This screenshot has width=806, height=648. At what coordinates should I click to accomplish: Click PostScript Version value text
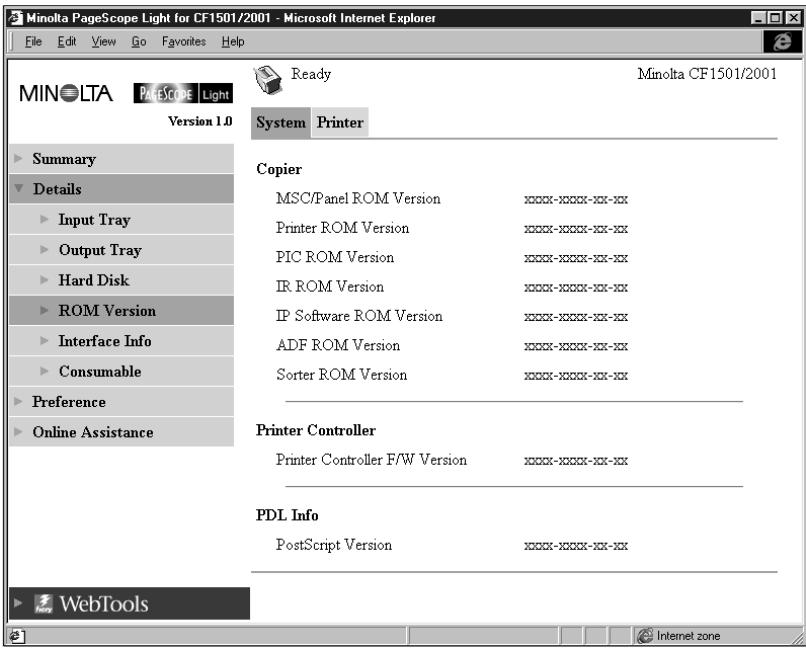576,546
